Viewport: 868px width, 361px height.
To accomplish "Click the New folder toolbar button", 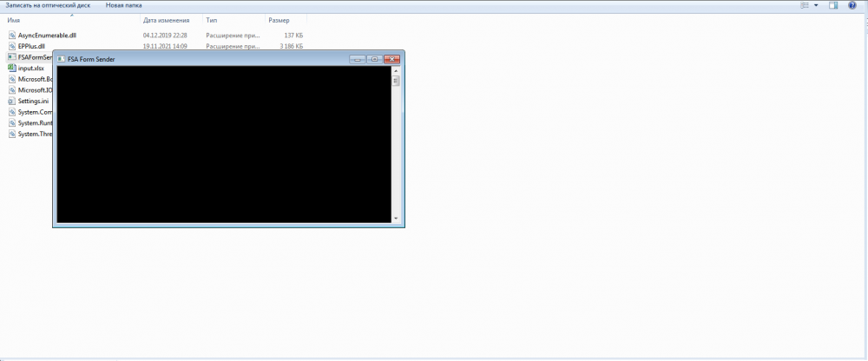I will click(124, 5).
